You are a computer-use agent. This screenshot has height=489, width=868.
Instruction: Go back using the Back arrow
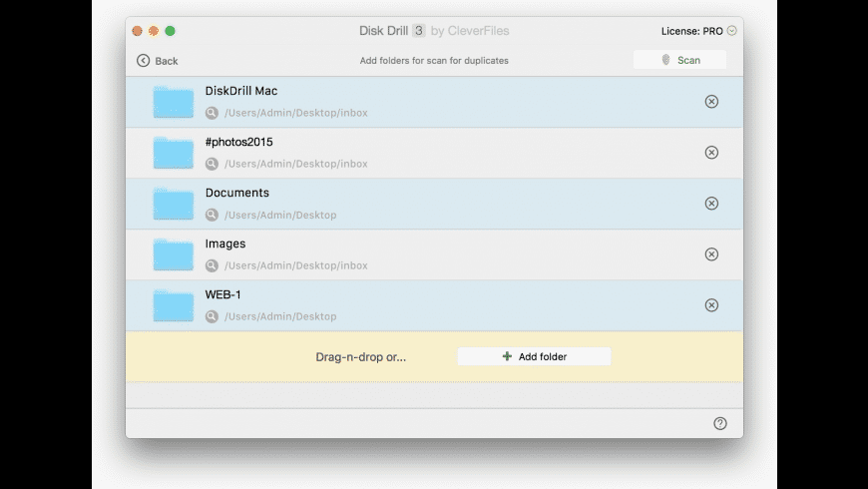[157, 61]
